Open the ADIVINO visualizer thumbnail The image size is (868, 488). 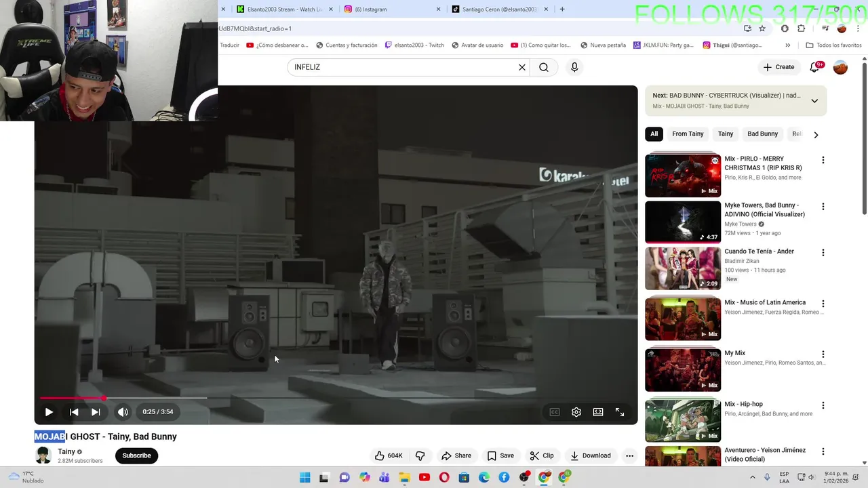683,222
